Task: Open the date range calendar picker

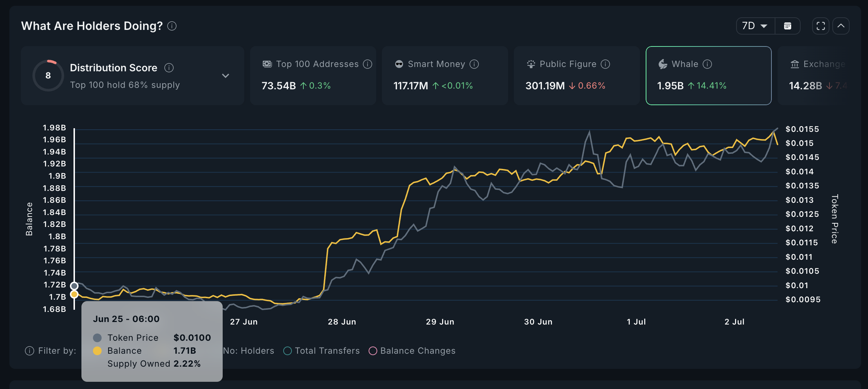Action: [788, 26]
